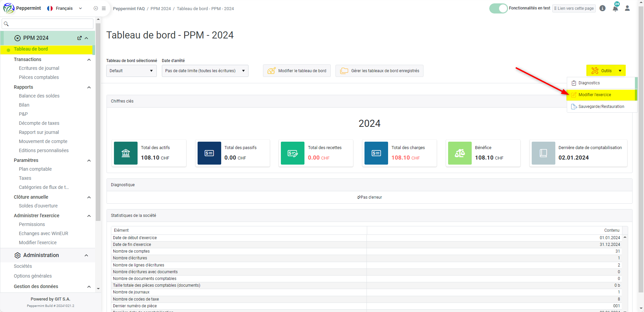This screenshot has height=312, width=644.
Task: Open Permissions in sidebar
Action: pyautogui.click(x=32, y=224)
